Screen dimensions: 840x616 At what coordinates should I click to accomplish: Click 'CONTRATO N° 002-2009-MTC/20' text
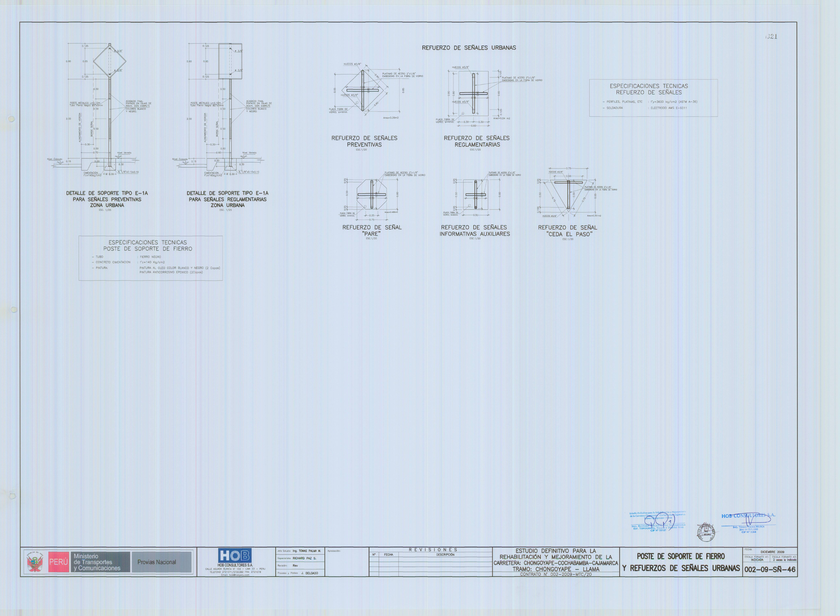556,575
